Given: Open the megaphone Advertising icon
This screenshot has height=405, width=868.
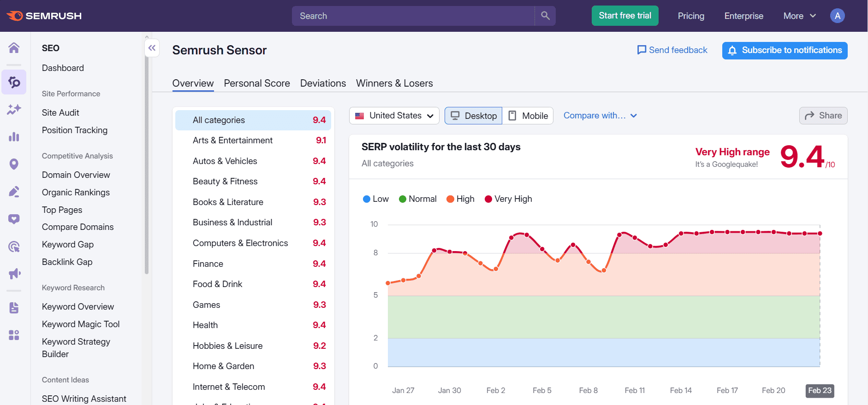Looking at the screenshot, I should [14, 274].
